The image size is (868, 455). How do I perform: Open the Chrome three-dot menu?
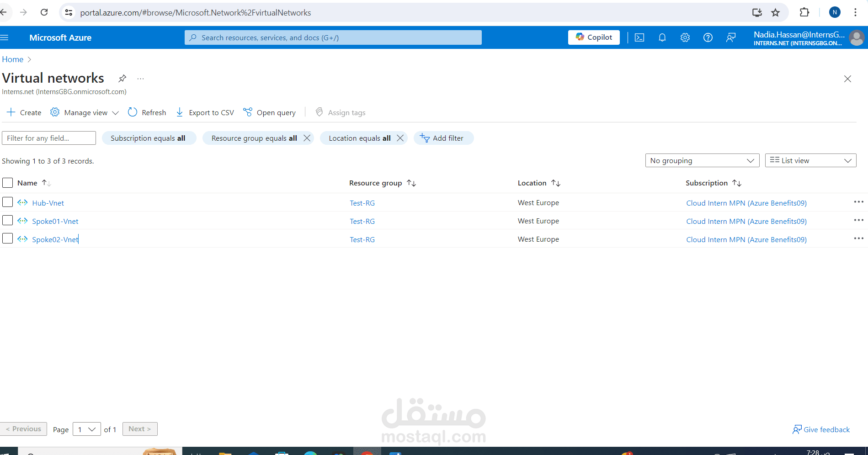855,12
